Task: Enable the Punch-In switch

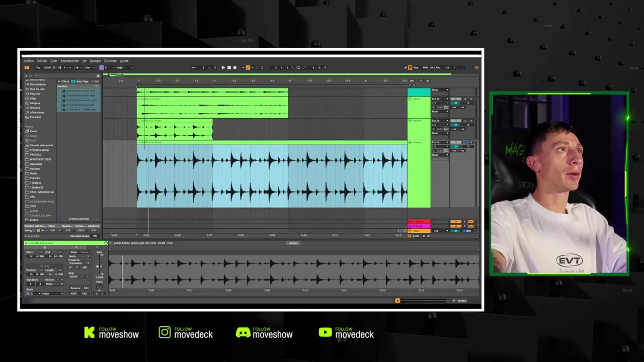Action: pos(292,67)
